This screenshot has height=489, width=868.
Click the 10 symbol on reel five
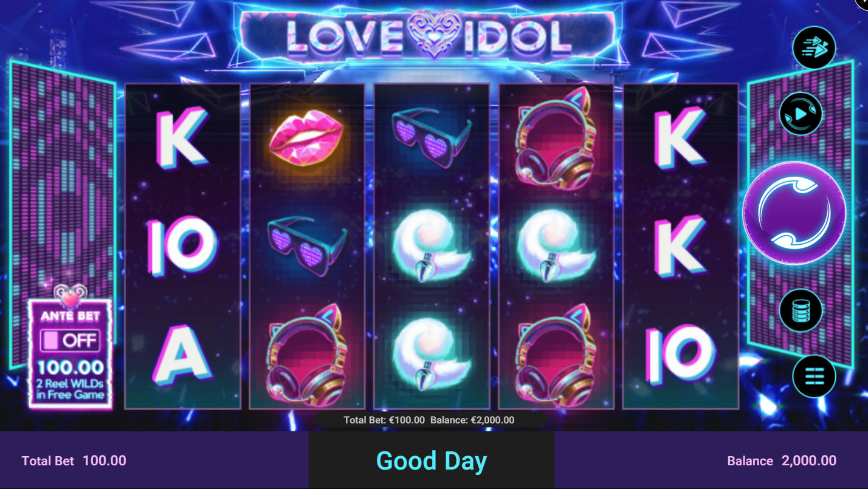click(x=680, y=354)
